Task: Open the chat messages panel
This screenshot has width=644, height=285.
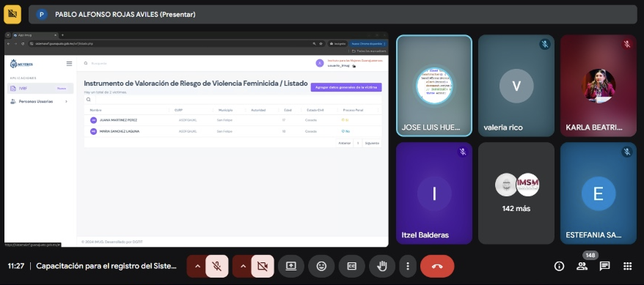Action: (x=604, y=266)
